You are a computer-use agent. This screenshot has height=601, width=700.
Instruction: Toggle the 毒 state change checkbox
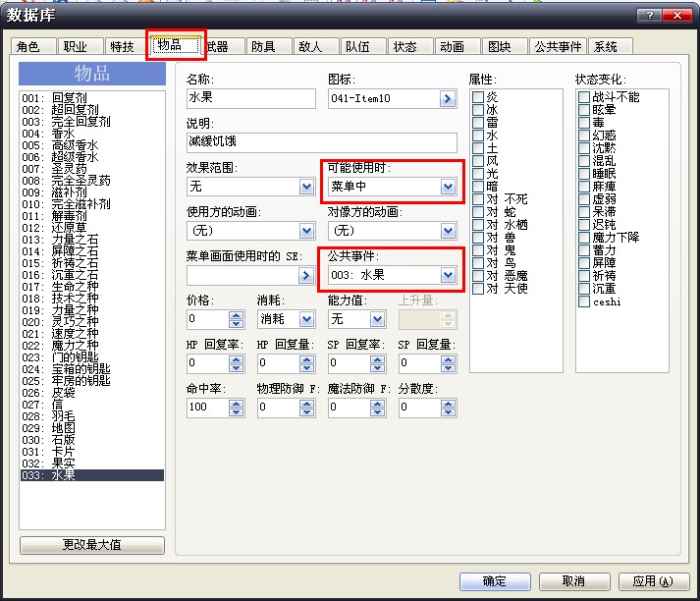pos(584,123)
